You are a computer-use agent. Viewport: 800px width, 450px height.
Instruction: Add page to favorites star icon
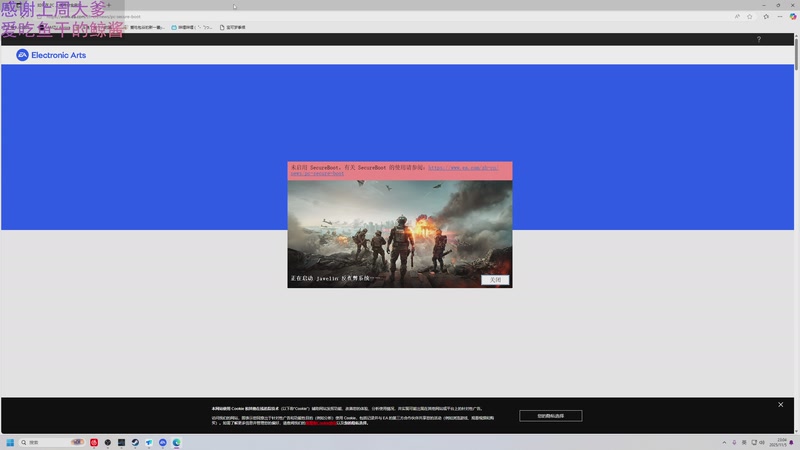(x=749, y=16)
